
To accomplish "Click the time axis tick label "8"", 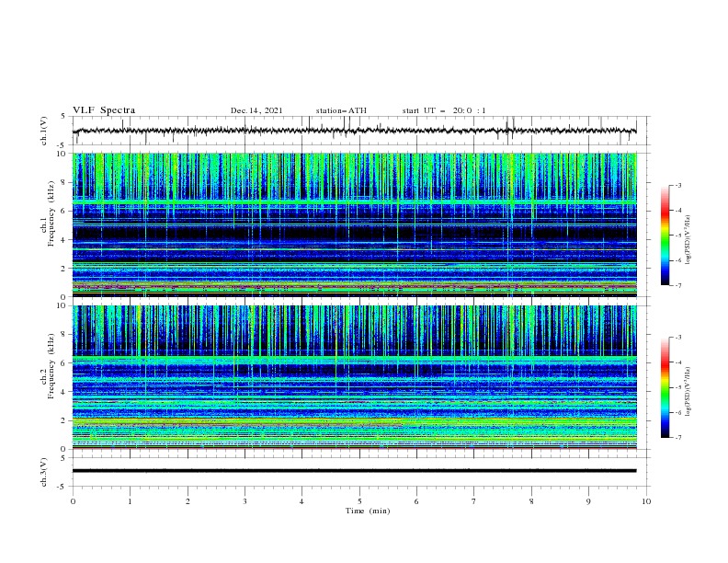I will [x=531, y=501].
